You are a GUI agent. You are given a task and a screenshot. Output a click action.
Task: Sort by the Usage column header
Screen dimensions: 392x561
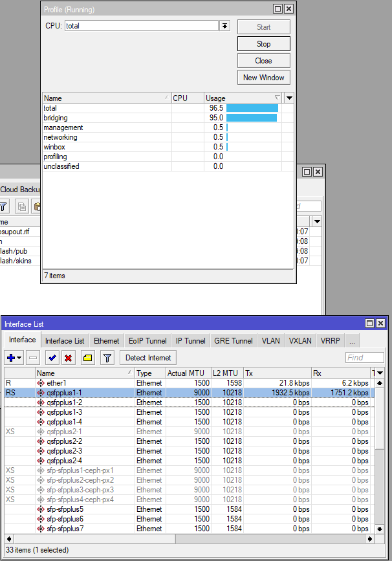pos(243,98)
